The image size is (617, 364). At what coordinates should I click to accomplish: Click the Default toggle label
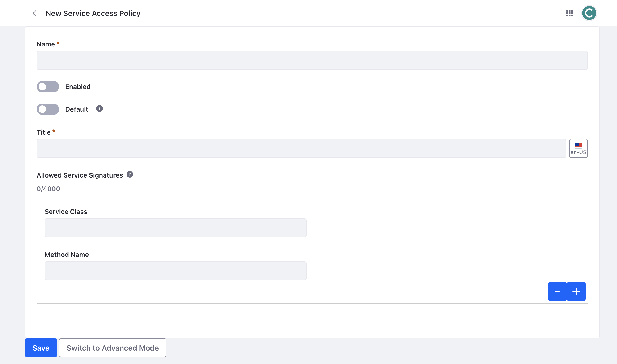pyautogui.click(x=77, y=109)
